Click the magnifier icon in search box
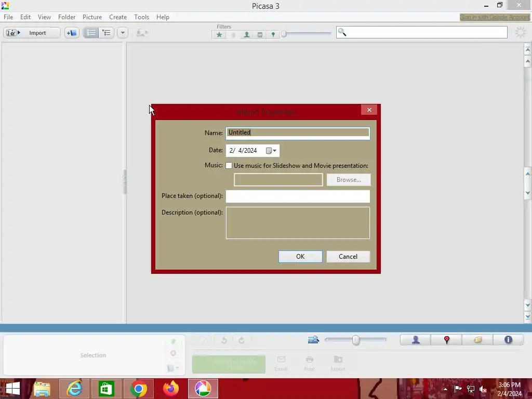The image size is (532, 399). 342,32
